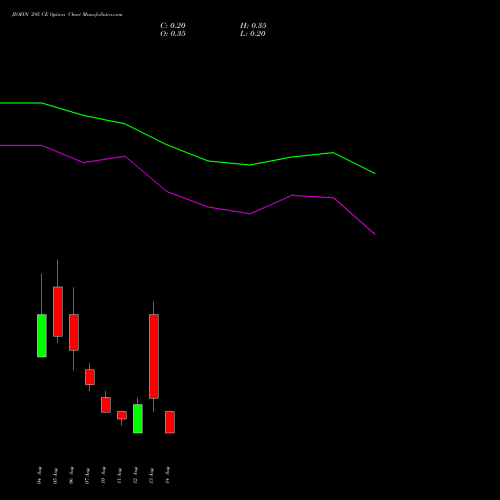Select the 12 Aug date label

pyautogui.click(x=136, y=475)
